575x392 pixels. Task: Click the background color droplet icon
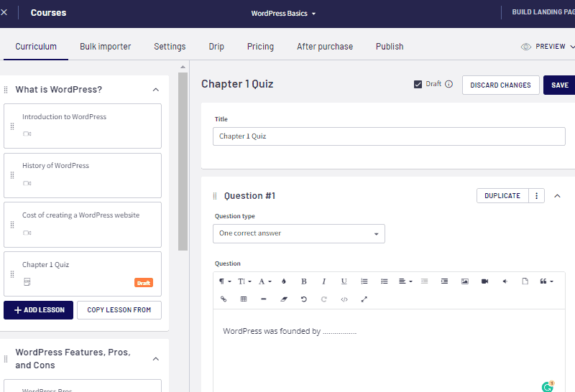coord(283,281)
